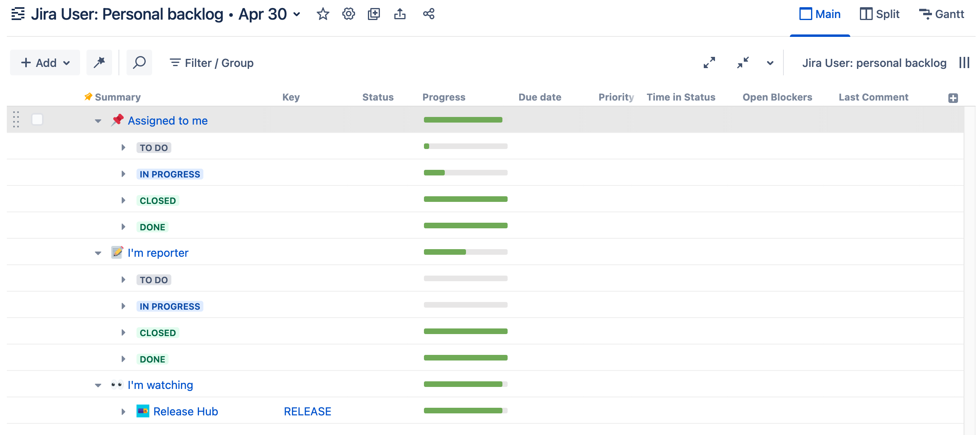This screenshot has width=980, height=435.
Task: Star this structure as a favorite
Action: 323,14
